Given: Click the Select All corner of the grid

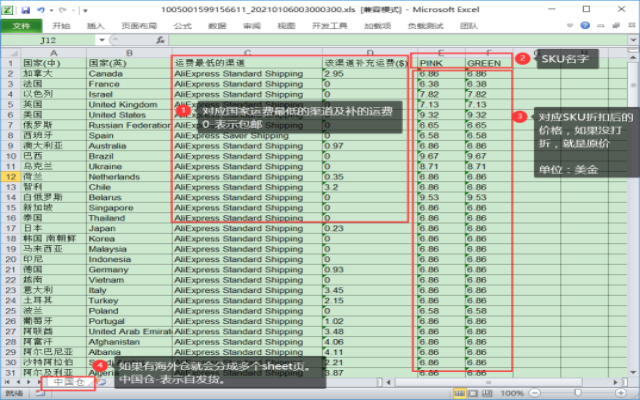Looking at the screenshot, I should coord(9,52).
